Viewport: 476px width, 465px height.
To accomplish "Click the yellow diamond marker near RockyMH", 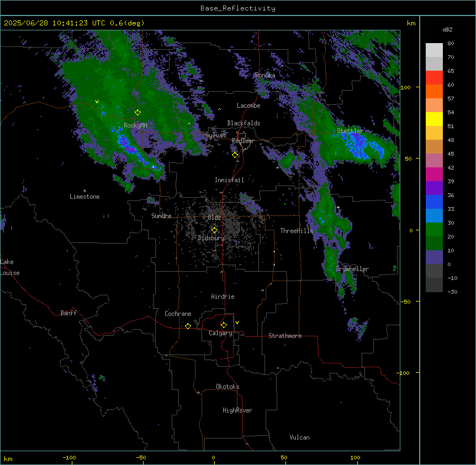I will coord(137,113).
